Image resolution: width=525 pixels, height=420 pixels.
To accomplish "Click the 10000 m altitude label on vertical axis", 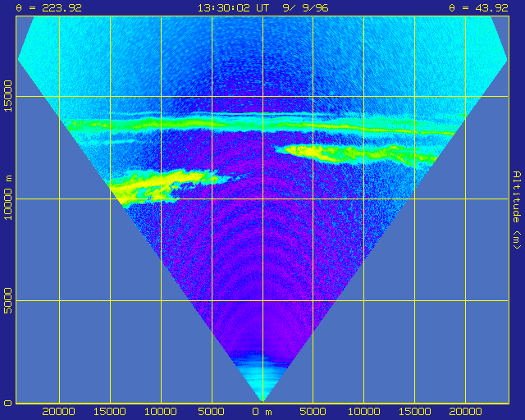I will (7, 198).
